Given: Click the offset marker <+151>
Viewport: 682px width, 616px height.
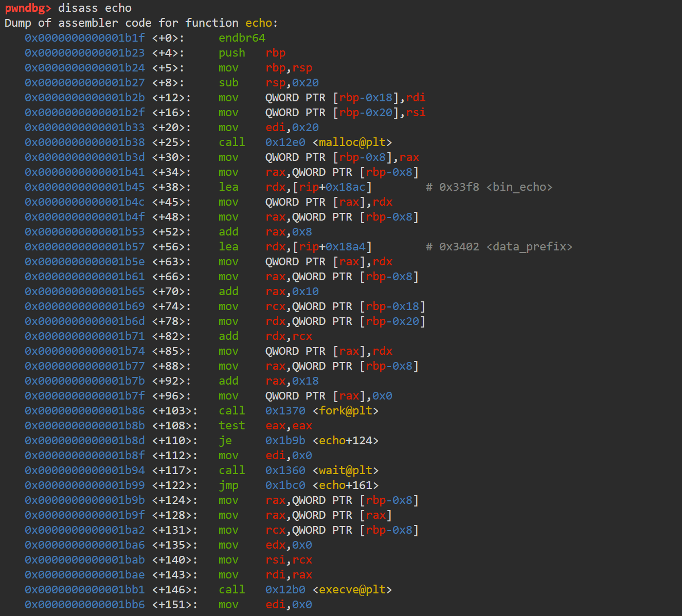Looking at the screenshot, I should coord(175,605).
